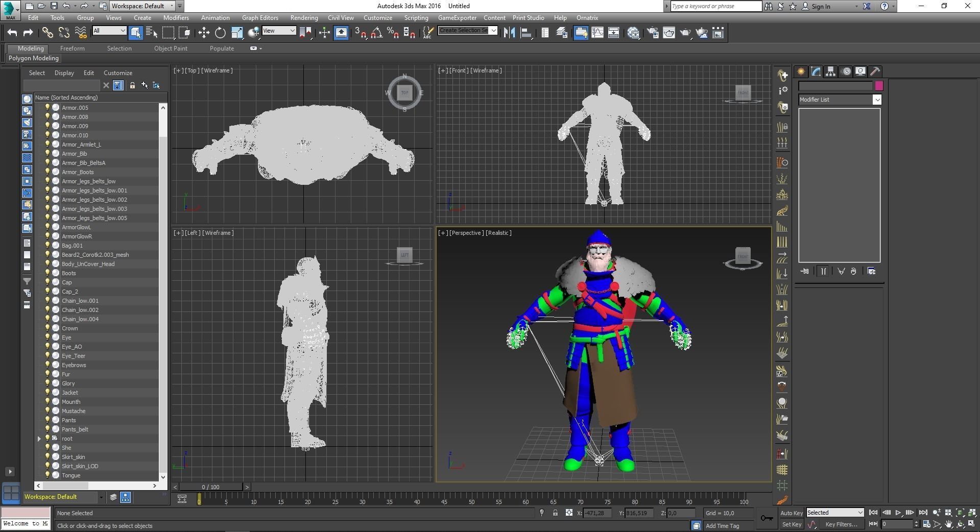Screen dimensions: 980x532
Task: Toggle visibility bulb of Skirt_skin_LOD
Action: tap(47, 466)
